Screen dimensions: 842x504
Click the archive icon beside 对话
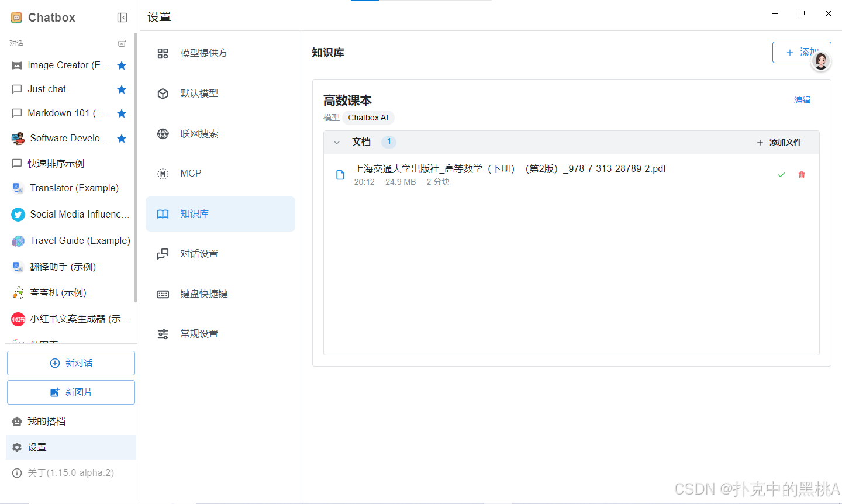122,43
